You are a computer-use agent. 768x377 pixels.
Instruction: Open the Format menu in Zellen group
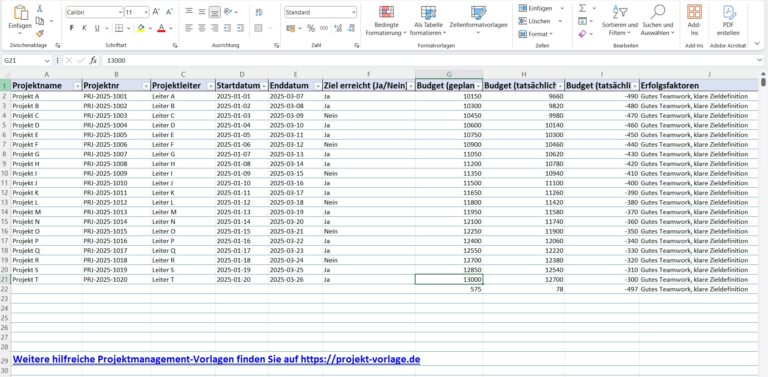tap(536, 34)
